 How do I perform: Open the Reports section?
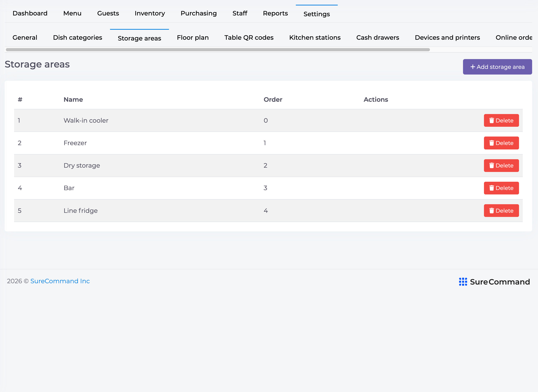[x=275, y=13]
